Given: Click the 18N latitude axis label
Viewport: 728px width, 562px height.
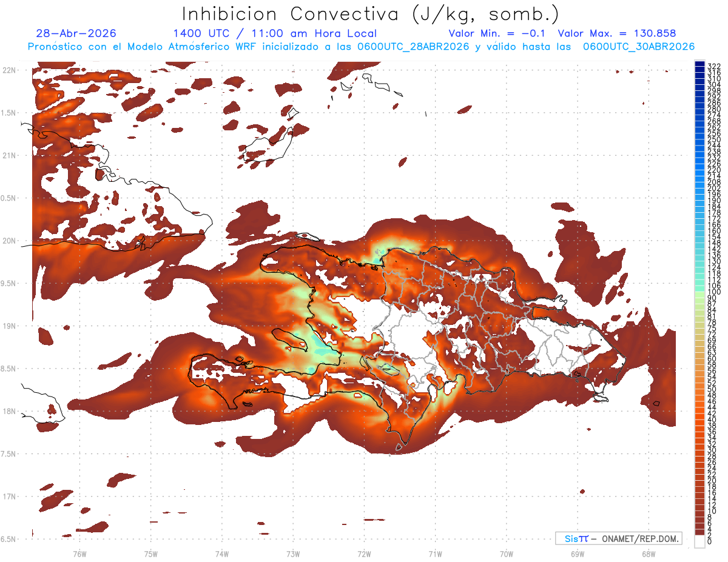Looking at the screenshot, I should click(8, 411).
